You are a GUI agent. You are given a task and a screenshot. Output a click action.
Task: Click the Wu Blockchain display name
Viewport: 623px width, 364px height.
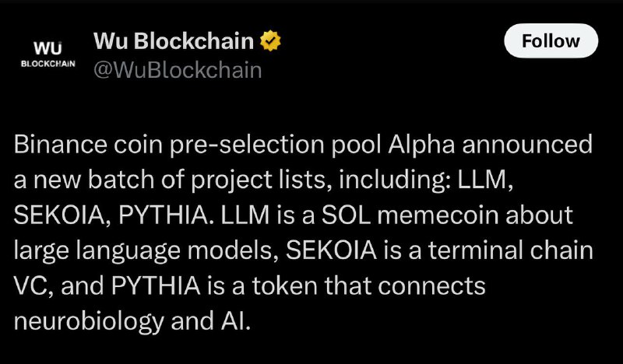(174, 40)
